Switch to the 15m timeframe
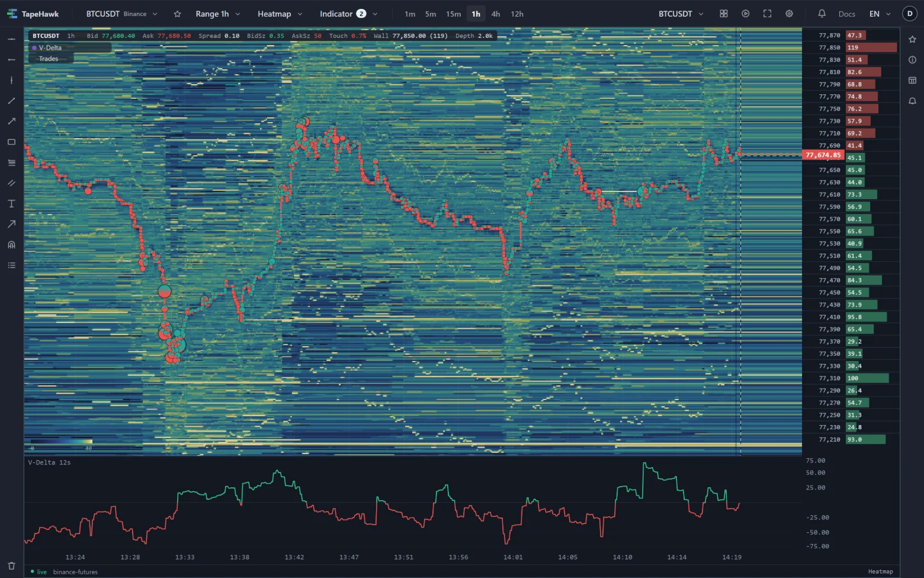 [x=454, y=14]
